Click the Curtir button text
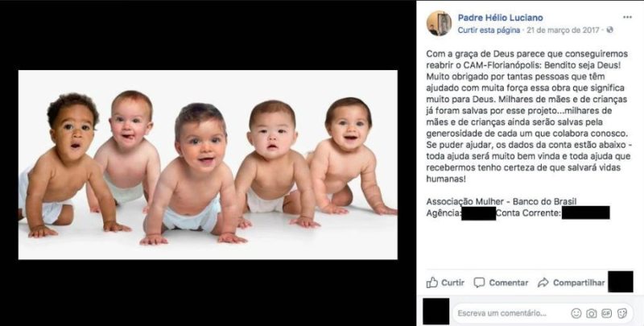The height and width of the screenshot is (326, 644). pos(452,283)
